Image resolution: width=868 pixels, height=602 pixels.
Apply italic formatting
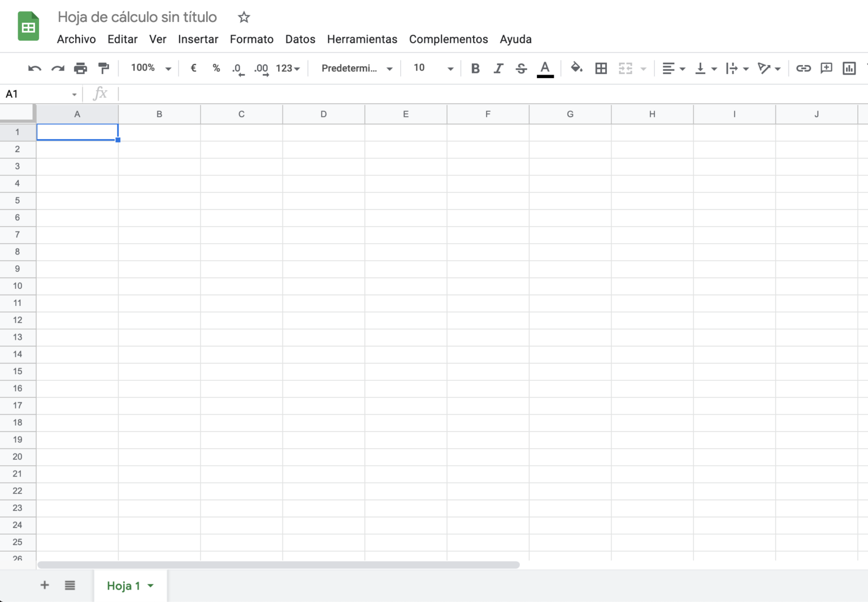(x=498, y=68)
